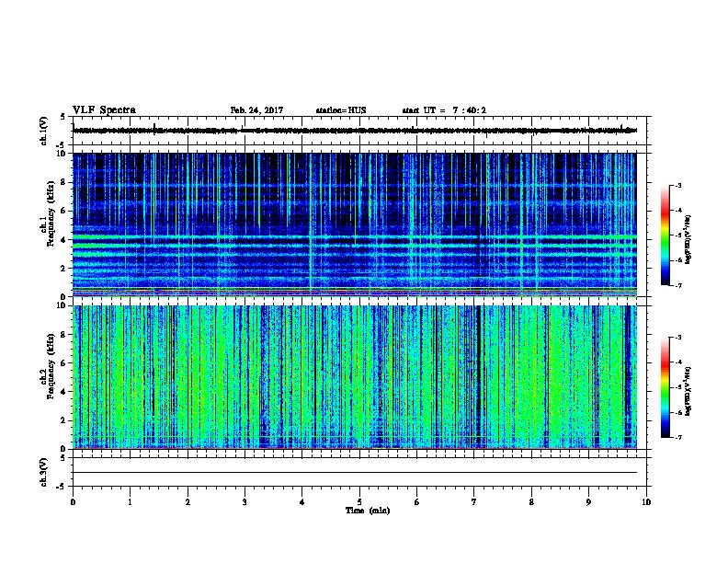Click the ch.1 blue spectrogram panel
728x563 pixels.
(x=355, y=224)
